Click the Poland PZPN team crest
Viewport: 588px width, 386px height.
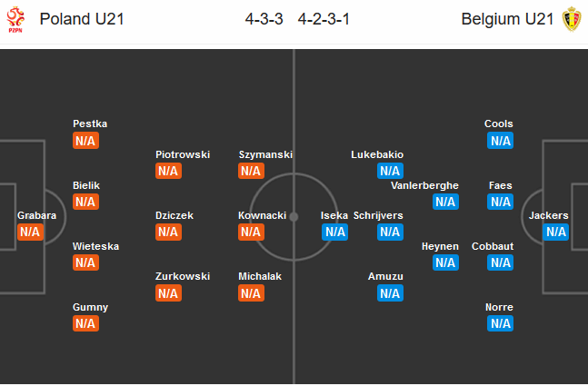(15, 19)
